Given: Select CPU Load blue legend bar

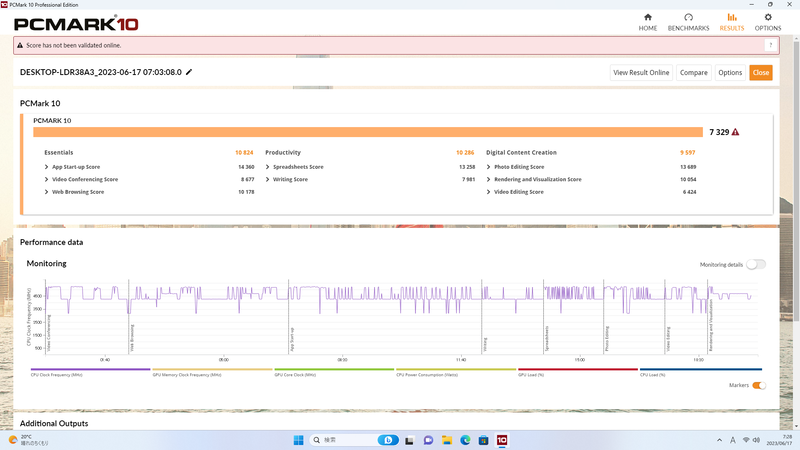Looking at the screenshot, I should point(701,369).
